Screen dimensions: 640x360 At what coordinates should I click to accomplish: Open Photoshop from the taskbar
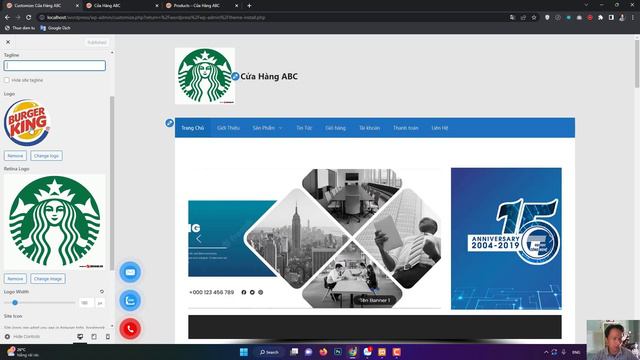(x=338, y=352)
